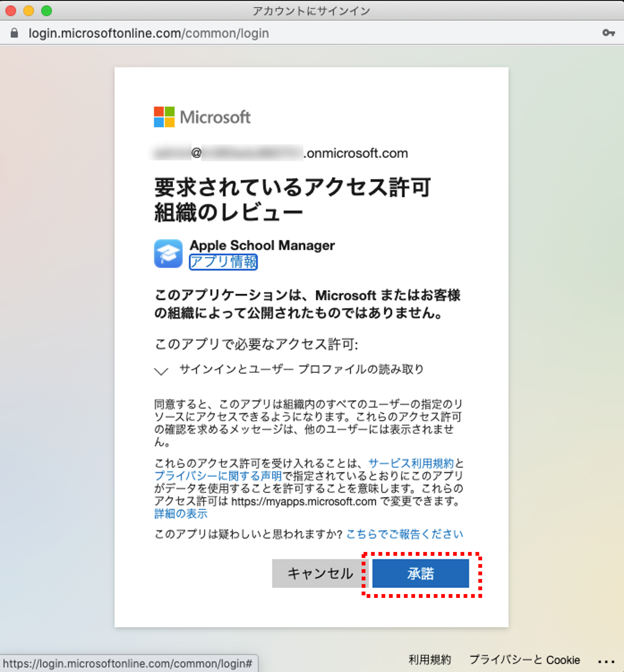This screenshot has height=672, width=624.
Task: Open the footer ellipsis more options
Action: (606, 661)
